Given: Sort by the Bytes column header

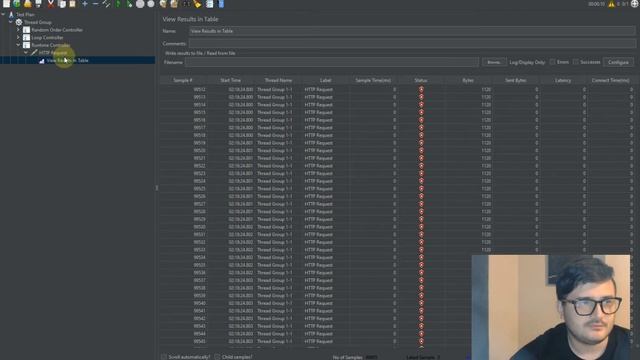Looking at the screenshot, I should coord(468,80).
